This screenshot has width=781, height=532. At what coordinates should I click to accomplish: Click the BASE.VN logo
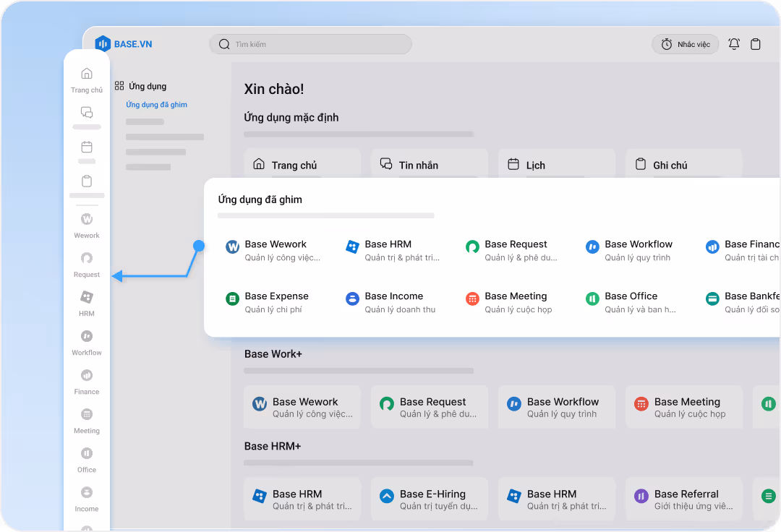click(x=124, y=44)
